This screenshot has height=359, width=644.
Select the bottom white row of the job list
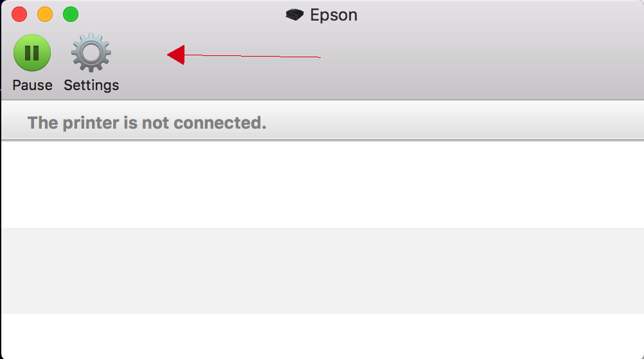(323, 336)
